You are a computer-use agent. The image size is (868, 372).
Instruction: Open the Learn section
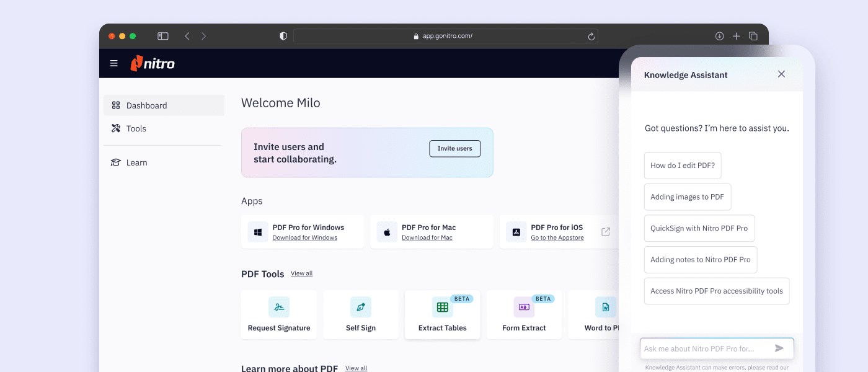point(136,162)
